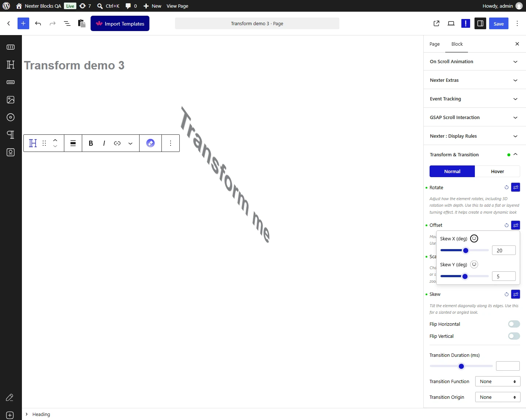This screenshot has width=526, height=420.
Task: Open the block inserter plus button
Action: 23,23
